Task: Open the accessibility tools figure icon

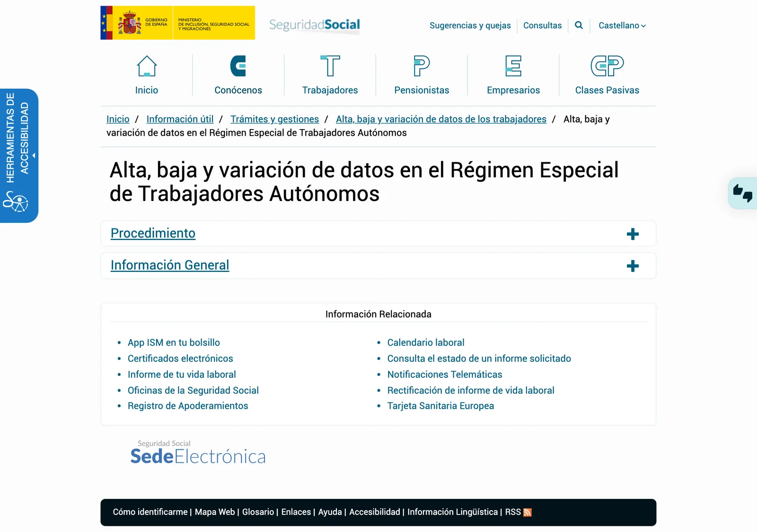Action: coord(16,201)
